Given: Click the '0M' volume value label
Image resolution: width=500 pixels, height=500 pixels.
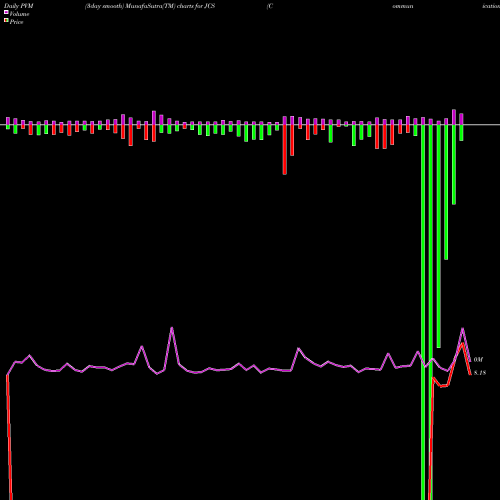Looking at the screenshot, I should [x=478, y=360].
